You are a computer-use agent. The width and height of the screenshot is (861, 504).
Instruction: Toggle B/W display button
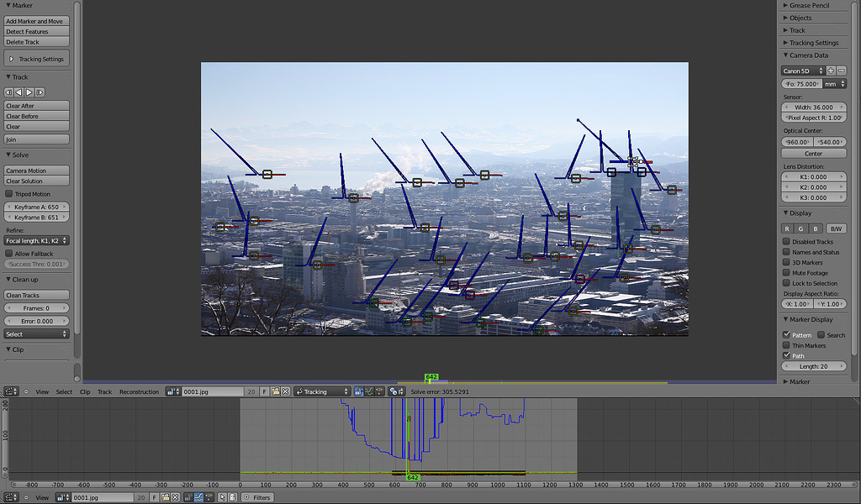(x=836, y=228)
